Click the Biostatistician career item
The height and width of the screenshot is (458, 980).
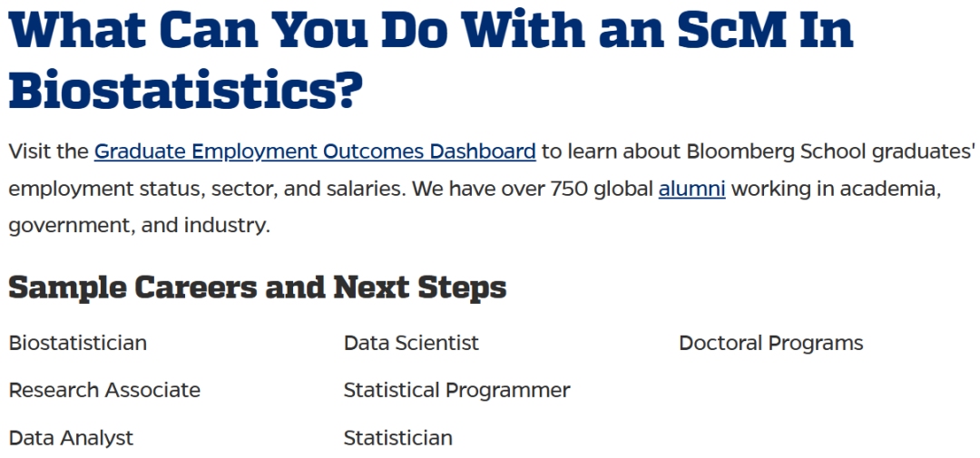78,343
